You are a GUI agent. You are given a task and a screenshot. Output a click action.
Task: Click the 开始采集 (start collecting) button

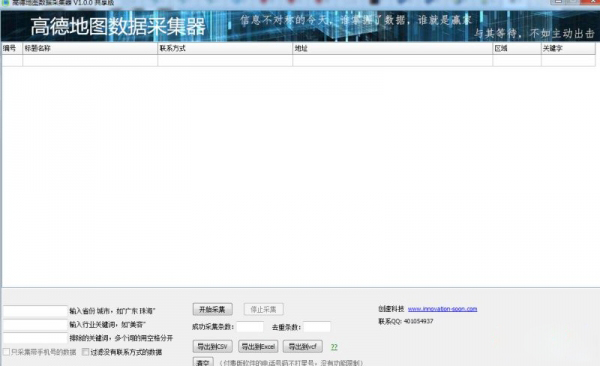[212, 309]
